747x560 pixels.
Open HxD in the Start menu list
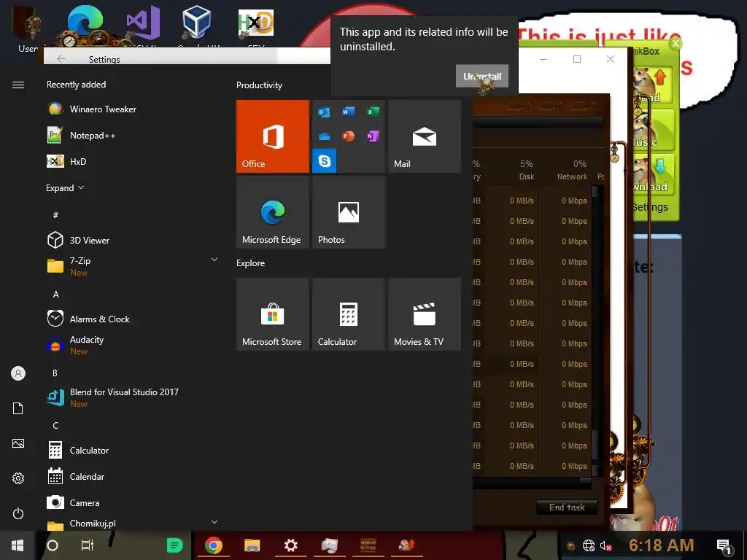point(133,161)
